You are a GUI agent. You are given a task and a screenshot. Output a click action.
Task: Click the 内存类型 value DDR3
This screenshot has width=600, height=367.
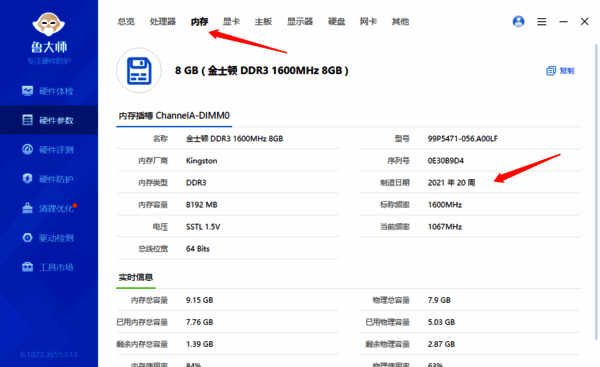(x=196, y=183)
